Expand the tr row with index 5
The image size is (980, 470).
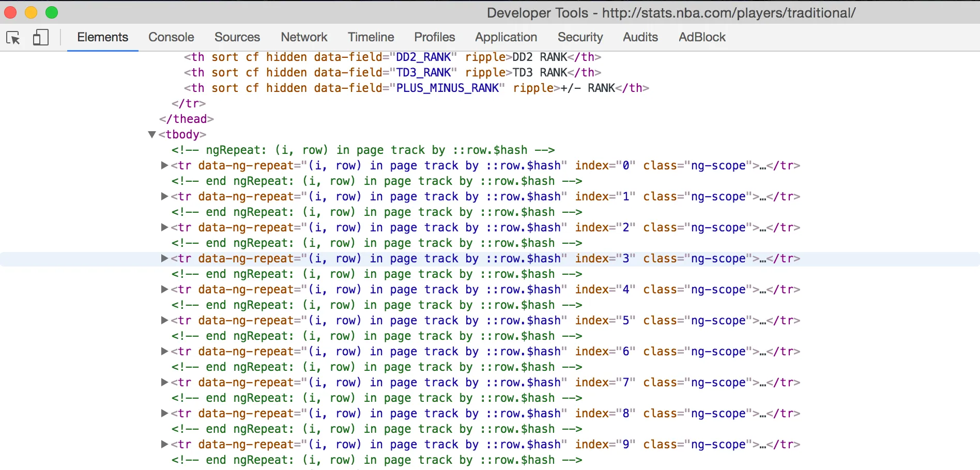point(164,320)
